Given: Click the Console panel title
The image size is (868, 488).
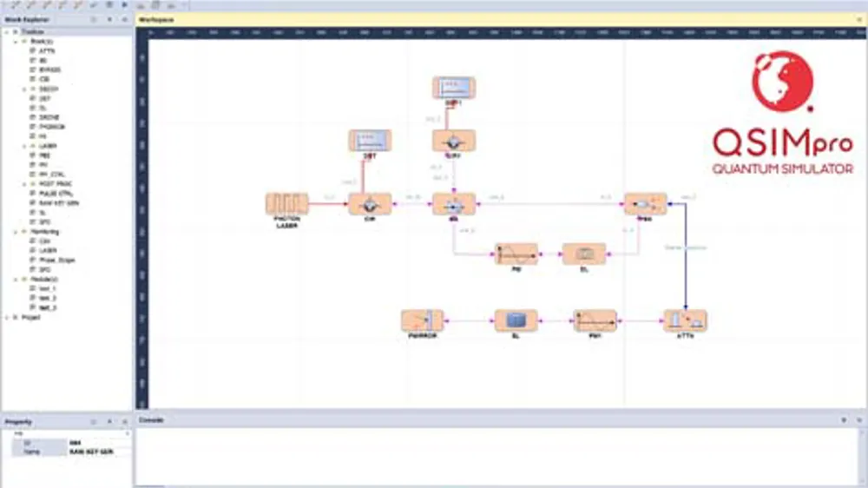Looking at the screenshot, I should 153,419.
